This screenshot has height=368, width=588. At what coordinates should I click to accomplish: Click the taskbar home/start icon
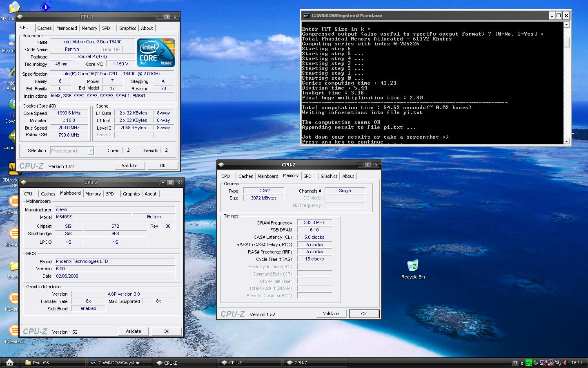click(x=10, y=362)
